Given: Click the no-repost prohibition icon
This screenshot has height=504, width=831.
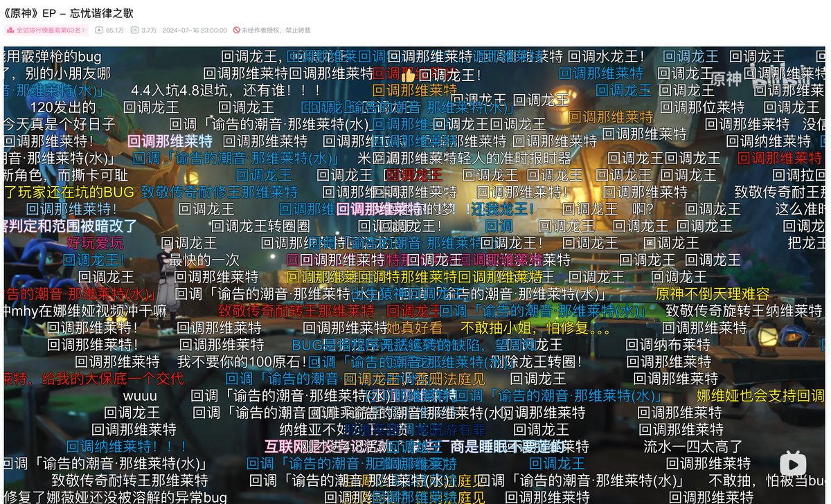Looking at the screenshot, I should pos(237,30).
